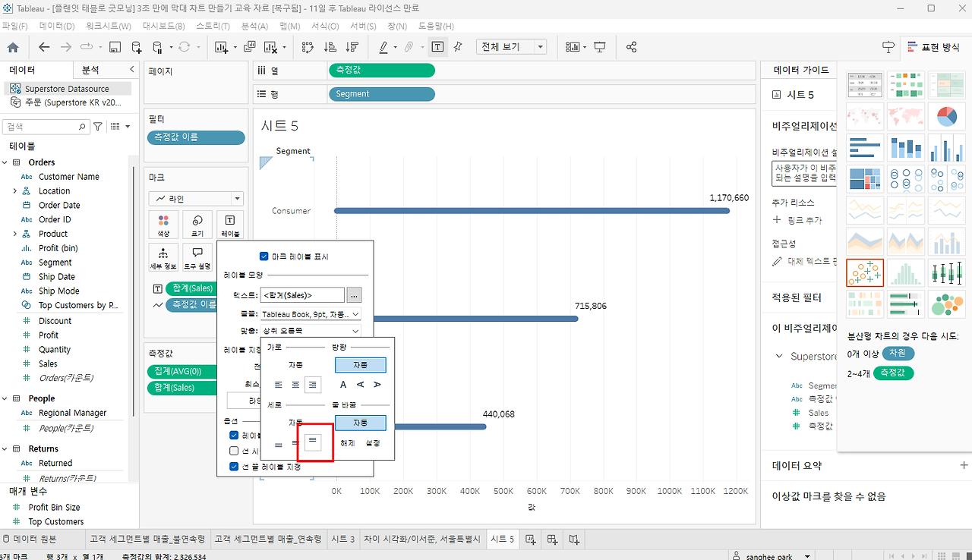
Task: Toggle the partially hidden unchecked option checkbox
Action: coord(234,451)
